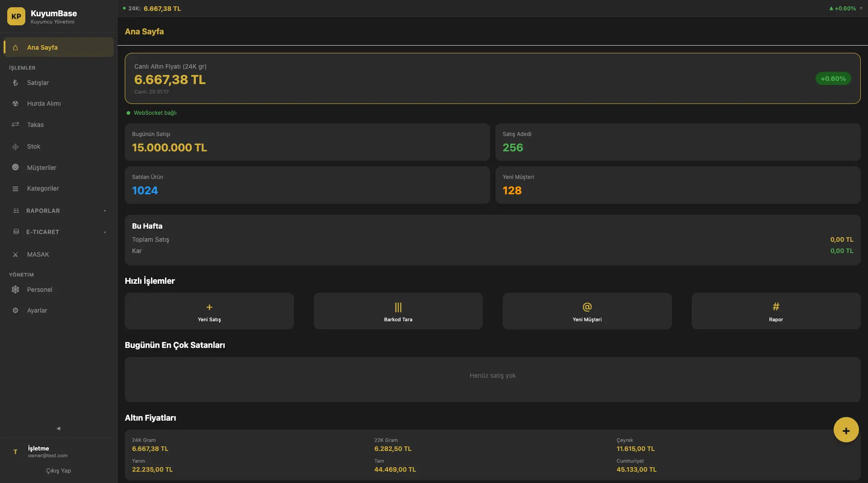Click the Barkod Tara quick action label
Viewport: 868px width, 483px height.
(398, 319)
